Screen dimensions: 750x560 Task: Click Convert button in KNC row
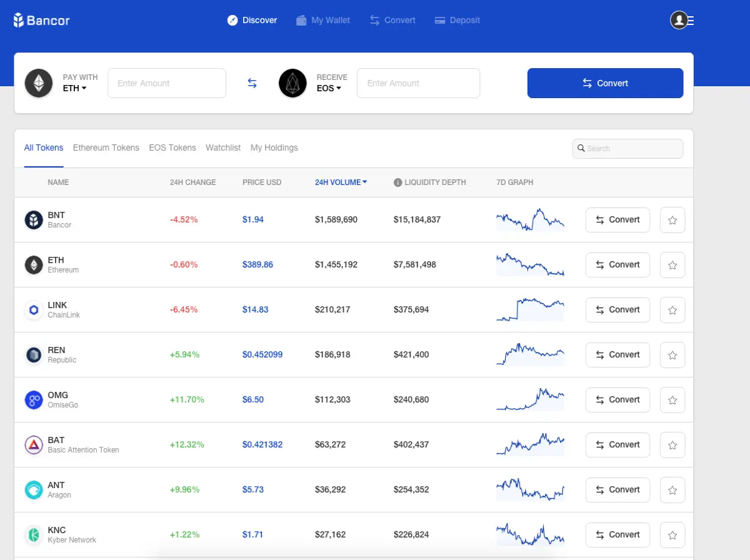click(617, 535)
